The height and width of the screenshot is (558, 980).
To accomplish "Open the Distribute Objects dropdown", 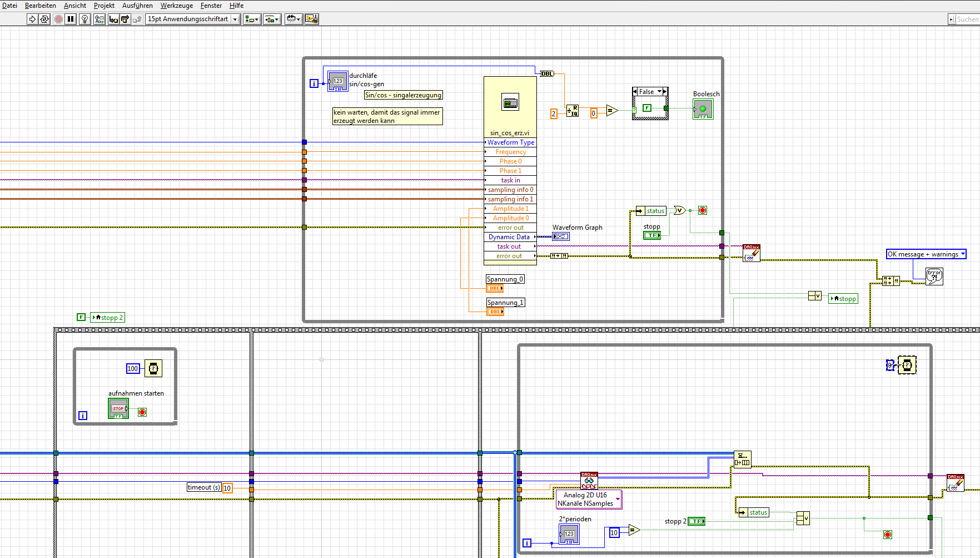I will [272, 19].
